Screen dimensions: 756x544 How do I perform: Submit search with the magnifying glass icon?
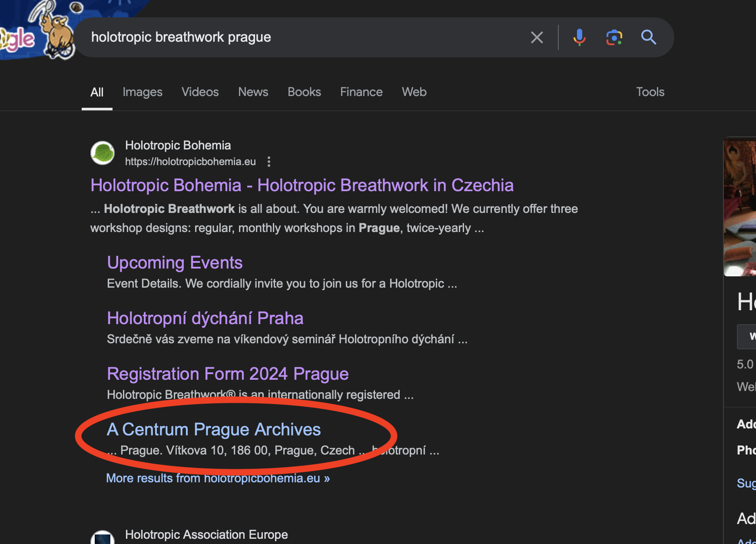point(649,37)
